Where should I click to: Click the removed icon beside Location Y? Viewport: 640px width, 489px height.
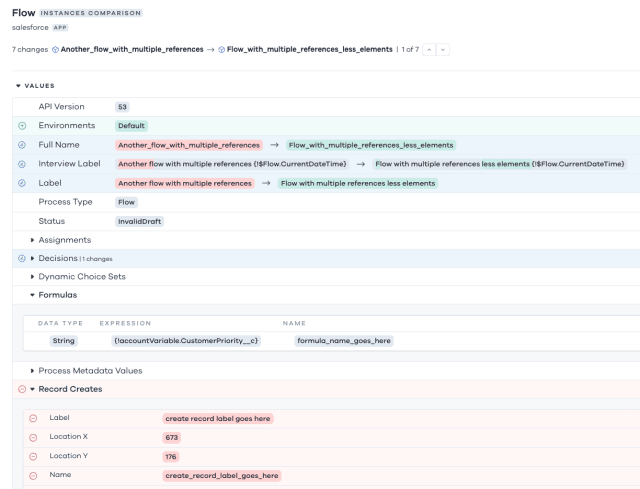pos(33,456)
